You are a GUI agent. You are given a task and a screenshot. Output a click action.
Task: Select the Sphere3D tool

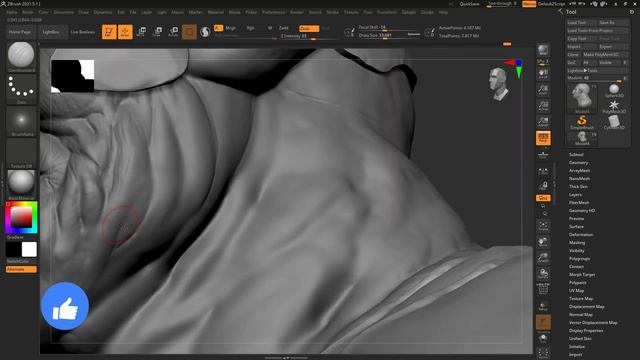pos(614,90)
